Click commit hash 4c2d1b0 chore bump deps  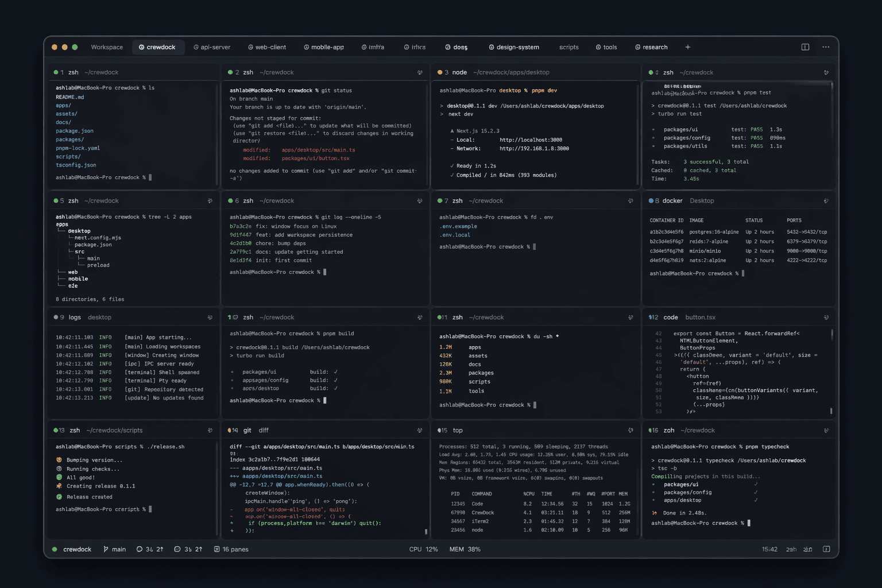pos(241,243)
